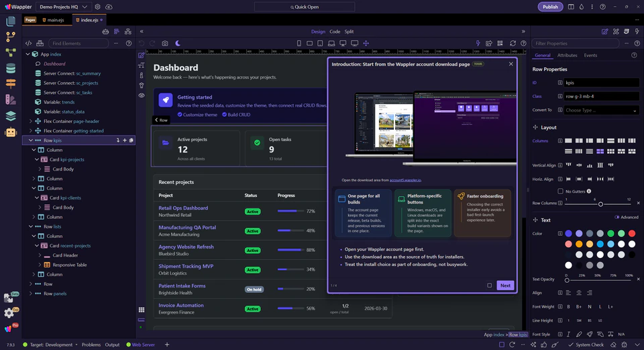This screenshot has height=350, width=644.
Task: Expand the Flex Container page-header node
Action: point(31,122)
